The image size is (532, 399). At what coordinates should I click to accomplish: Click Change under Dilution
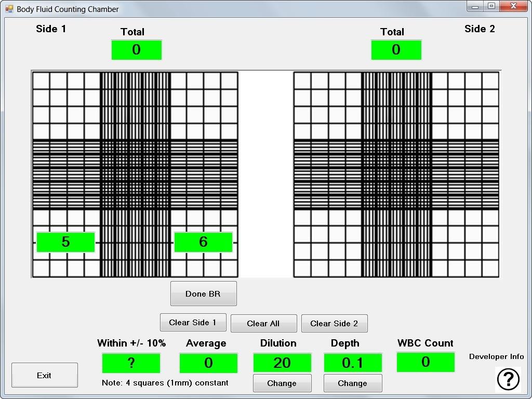tap(282, 383)
